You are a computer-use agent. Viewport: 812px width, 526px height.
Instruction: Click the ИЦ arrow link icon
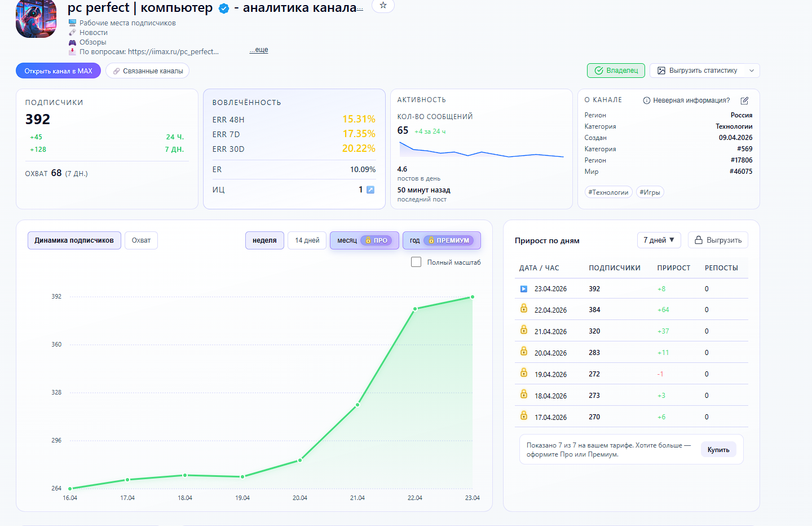[x=370, y=190]
